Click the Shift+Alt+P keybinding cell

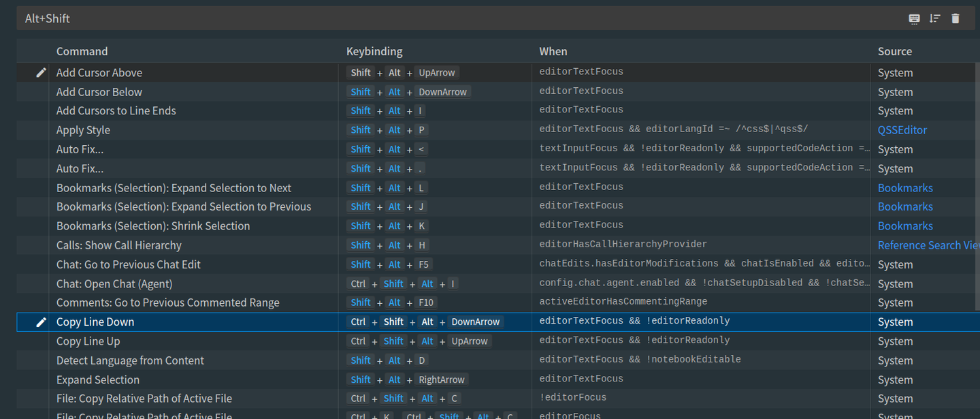(x=388, y=130)
